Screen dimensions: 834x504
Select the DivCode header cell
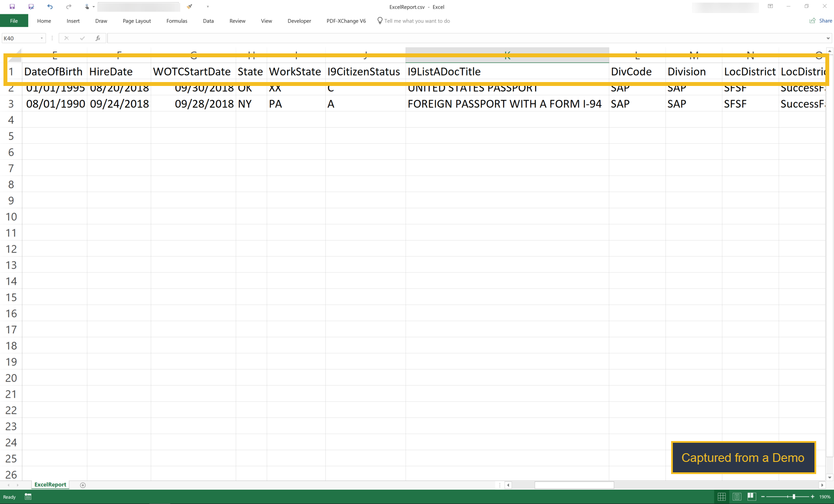coord(637,72)
